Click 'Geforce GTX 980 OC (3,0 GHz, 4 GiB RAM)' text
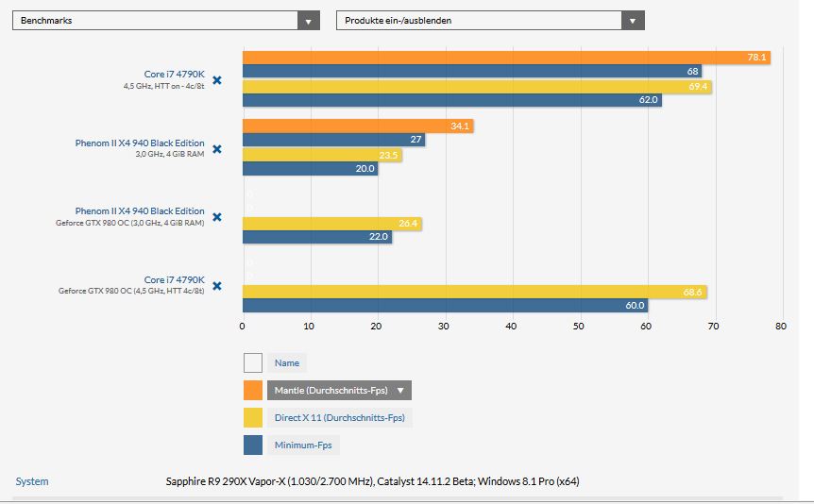814x504 pixels. click(x=129, y=223)
